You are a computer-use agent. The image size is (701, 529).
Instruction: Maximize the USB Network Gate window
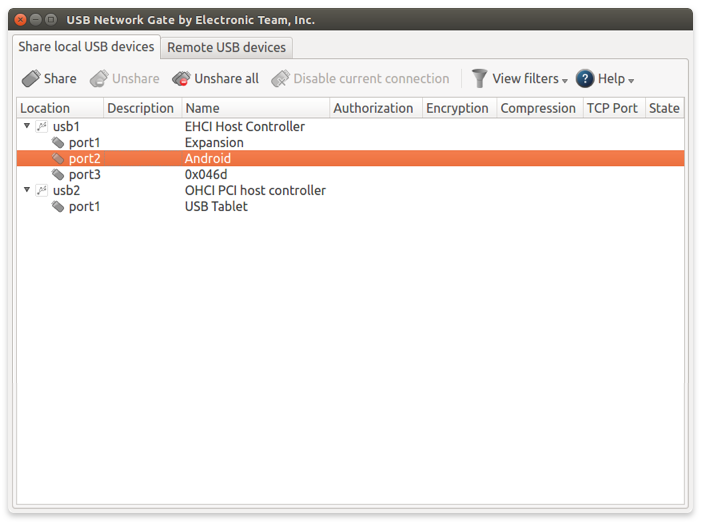(x=51, y=20)
